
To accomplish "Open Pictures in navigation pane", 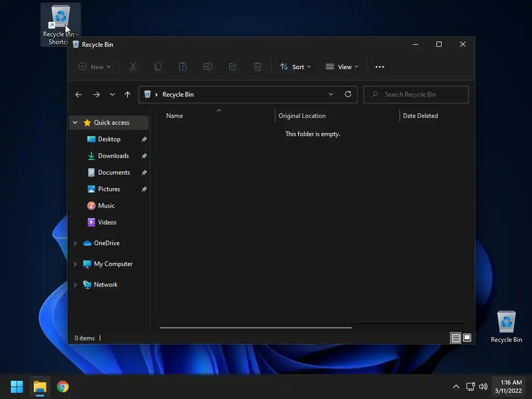I will pos(109,189).
